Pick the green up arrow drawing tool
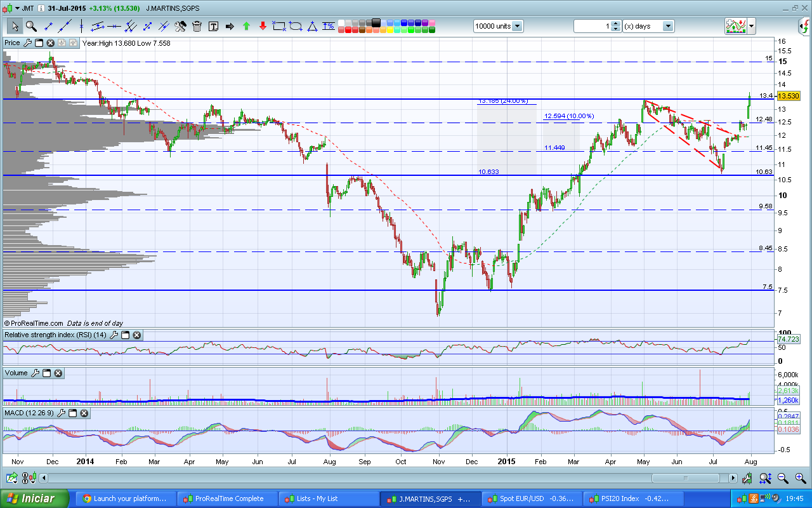Image resolution: width=812 pixels, height=508 pixels. pyautogui.click(x=246, y=26)
